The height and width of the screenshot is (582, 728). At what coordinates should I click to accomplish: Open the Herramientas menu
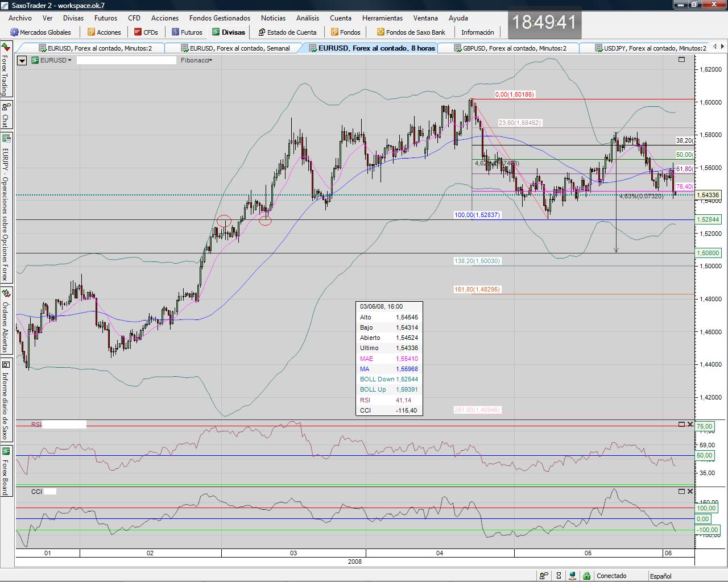(x=382, y=18)
